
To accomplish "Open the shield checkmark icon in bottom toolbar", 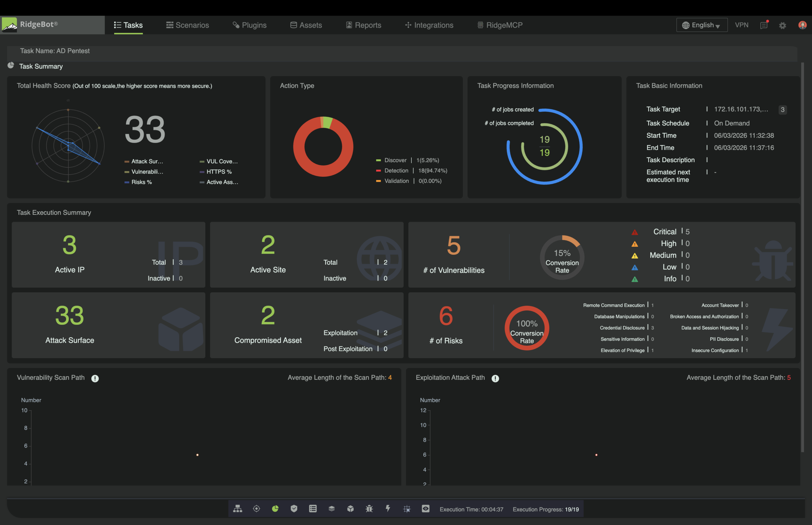I will tap(294, 509).
